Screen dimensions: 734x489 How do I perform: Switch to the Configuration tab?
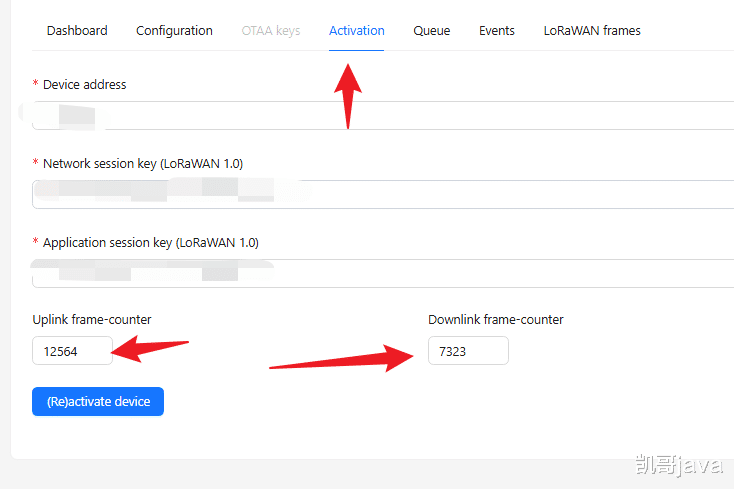tap(174, 31)
